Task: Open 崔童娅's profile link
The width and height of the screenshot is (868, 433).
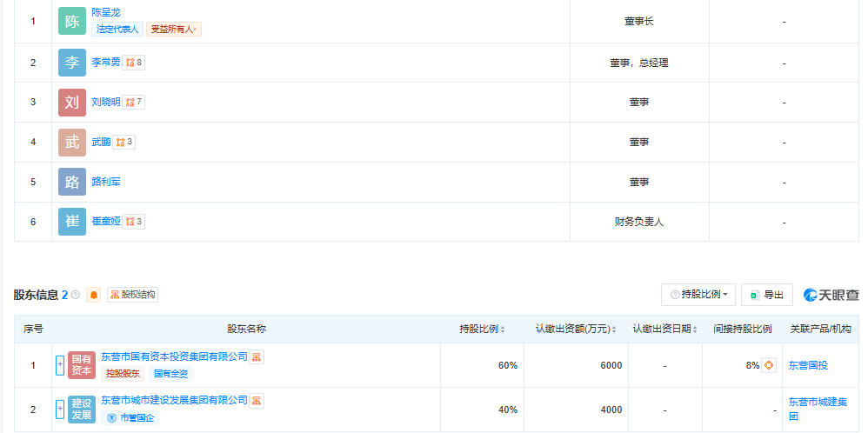Action: (x=106, y=222)
